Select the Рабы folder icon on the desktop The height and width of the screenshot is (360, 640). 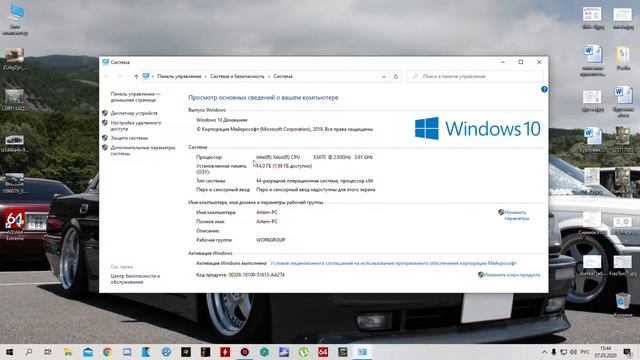coord(623,58)
